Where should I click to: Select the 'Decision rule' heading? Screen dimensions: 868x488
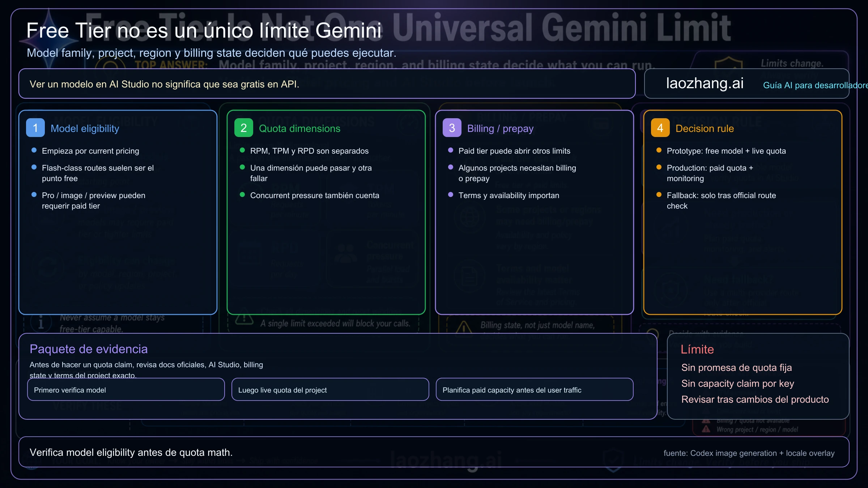tap(705, 129)
